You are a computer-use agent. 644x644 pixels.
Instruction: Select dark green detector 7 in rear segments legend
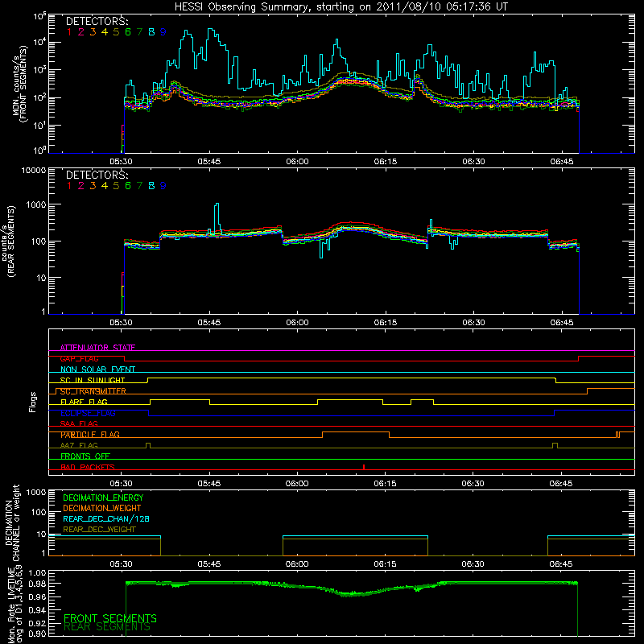tap(139, 186)
